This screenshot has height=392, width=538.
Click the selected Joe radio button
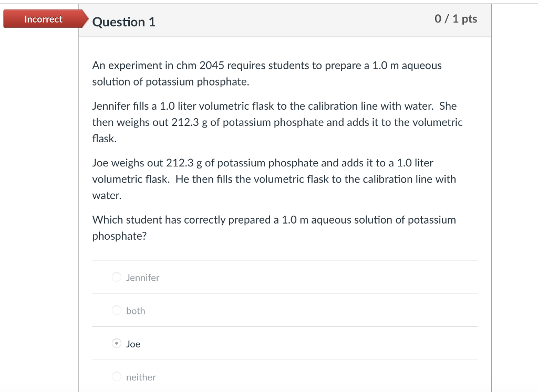(x=117, y=343)
